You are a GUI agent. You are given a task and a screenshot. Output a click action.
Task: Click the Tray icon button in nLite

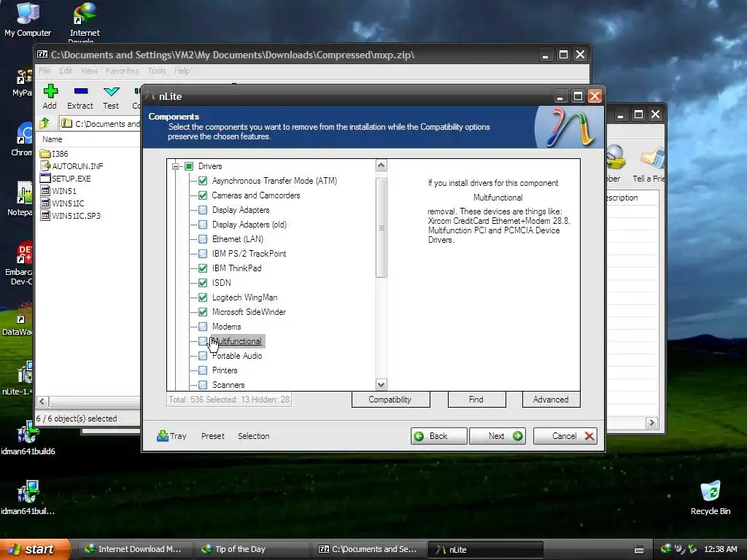tap(171, 436)
